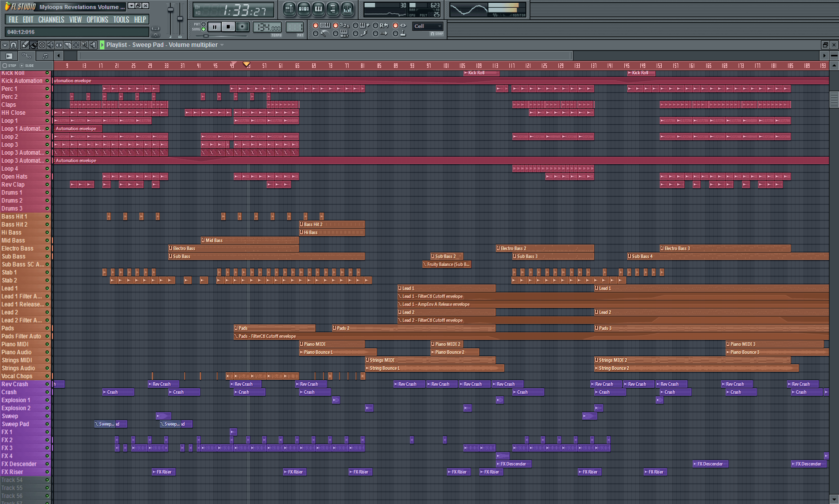Open the Step sequencer window

(x=303, y=9)
